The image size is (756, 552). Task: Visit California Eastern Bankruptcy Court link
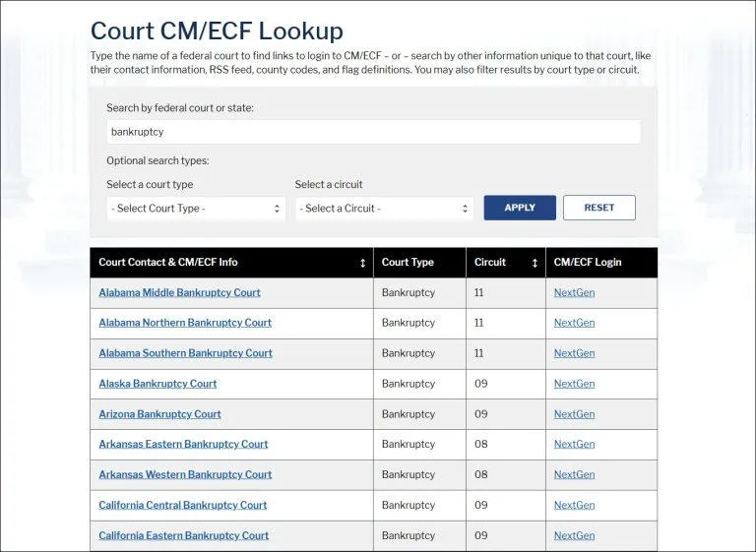[183, 535]
